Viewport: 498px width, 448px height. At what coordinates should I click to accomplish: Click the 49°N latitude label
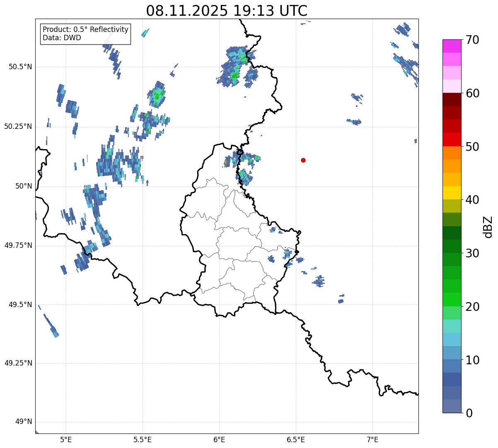point(24,421)
